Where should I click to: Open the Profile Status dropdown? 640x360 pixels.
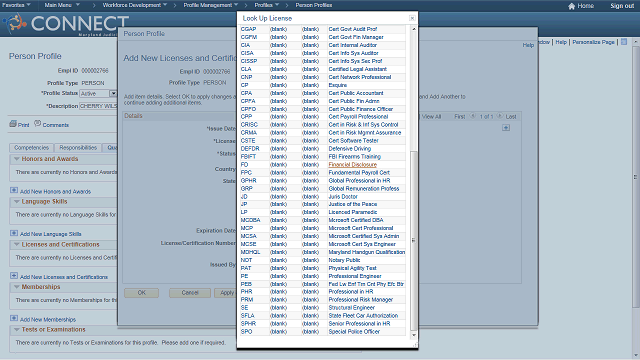(113, 93)
